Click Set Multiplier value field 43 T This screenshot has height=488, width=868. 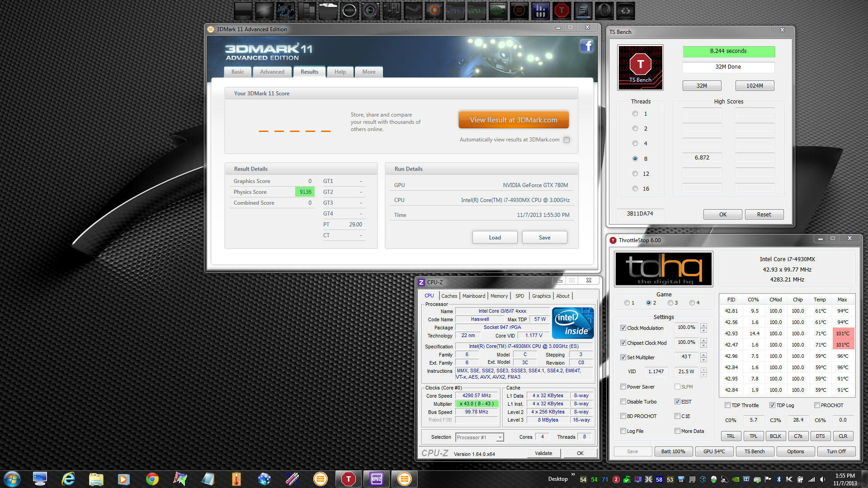point(686,357)
